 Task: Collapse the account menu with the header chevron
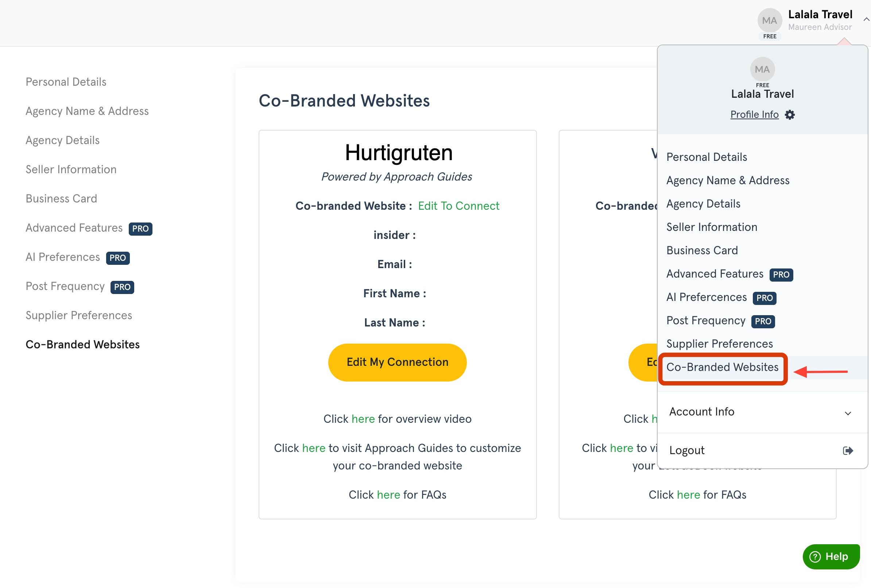(x=866, y=19)
